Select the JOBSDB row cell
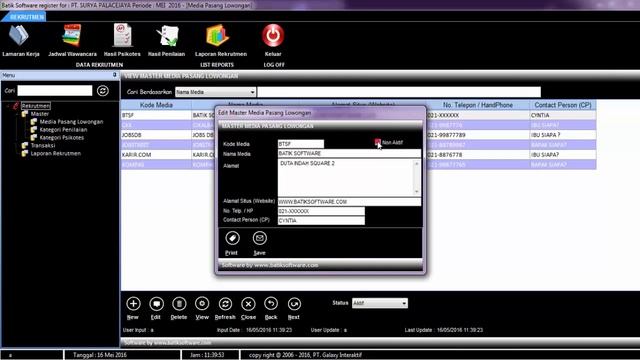640x360 pixels. (x=156, y=135)
